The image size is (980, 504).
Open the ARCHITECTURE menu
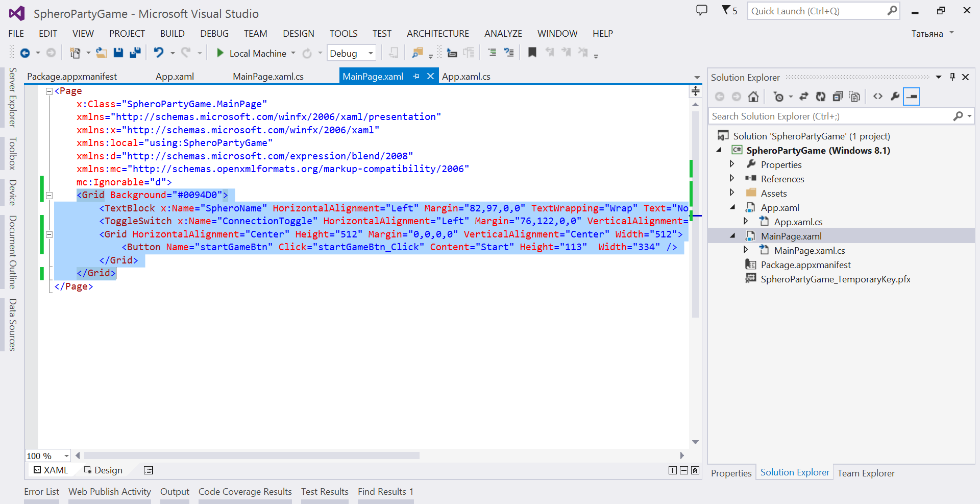[438, 34]
